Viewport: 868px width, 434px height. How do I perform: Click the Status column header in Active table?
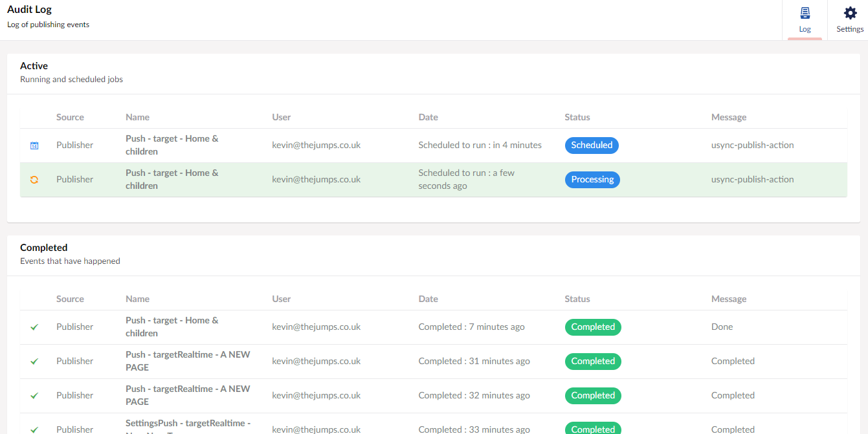click(x=577, y=117)
